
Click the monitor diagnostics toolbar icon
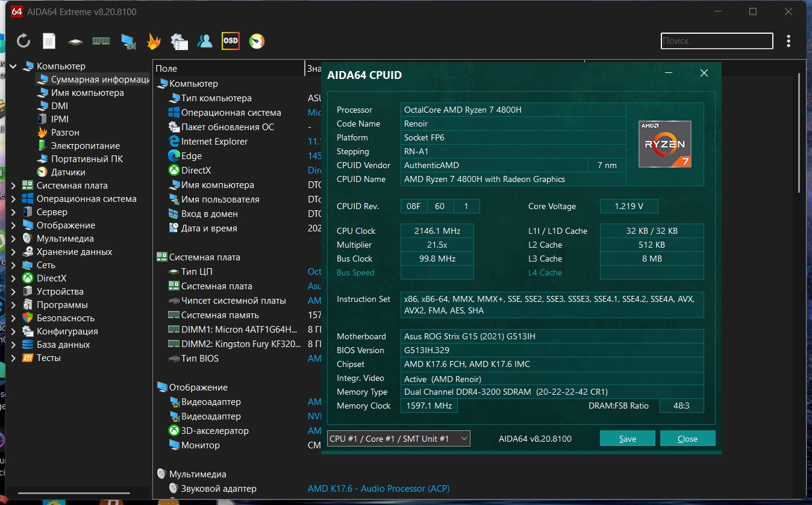tap(128, 41)
